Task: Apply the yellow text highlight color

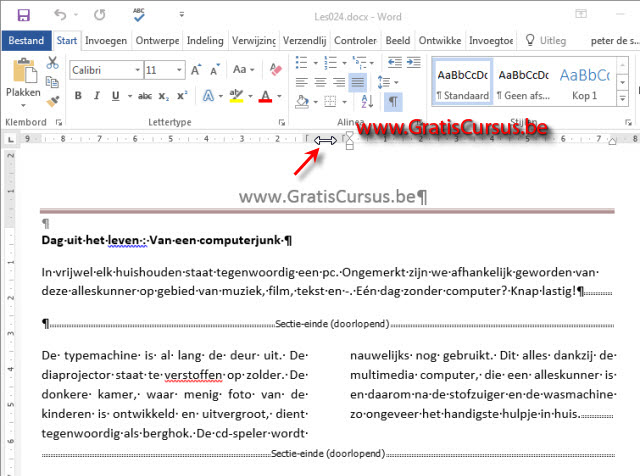Action: click(x=236, y=96)
